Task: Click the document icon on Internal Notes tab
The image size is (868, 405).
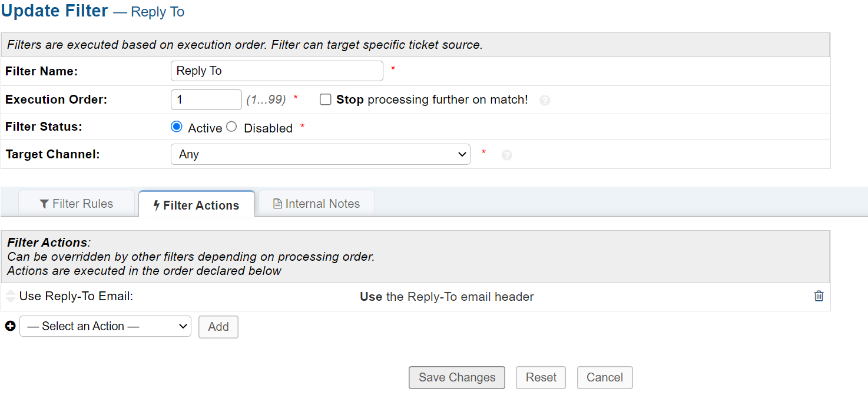Action: (x=277, y=204)
